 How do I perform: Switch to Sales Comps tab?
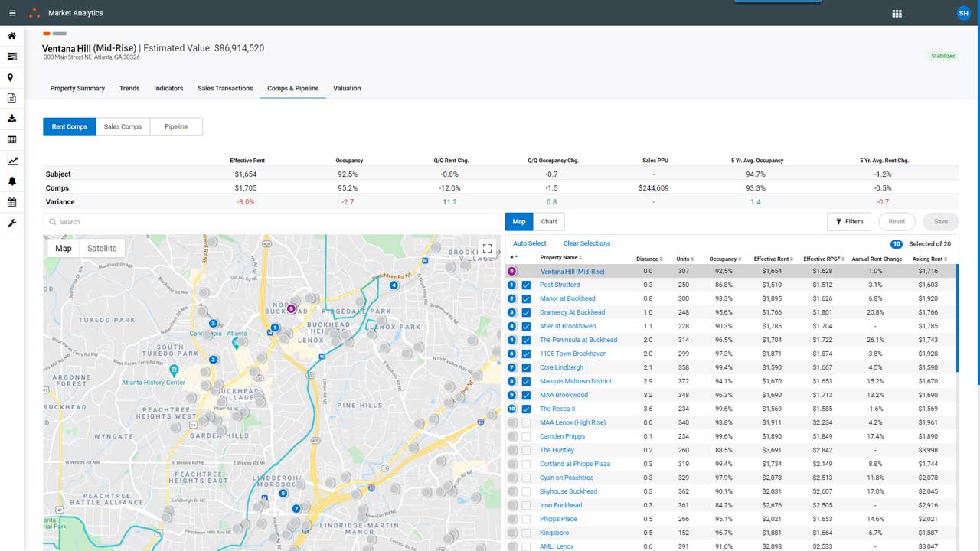click(122, 126)
